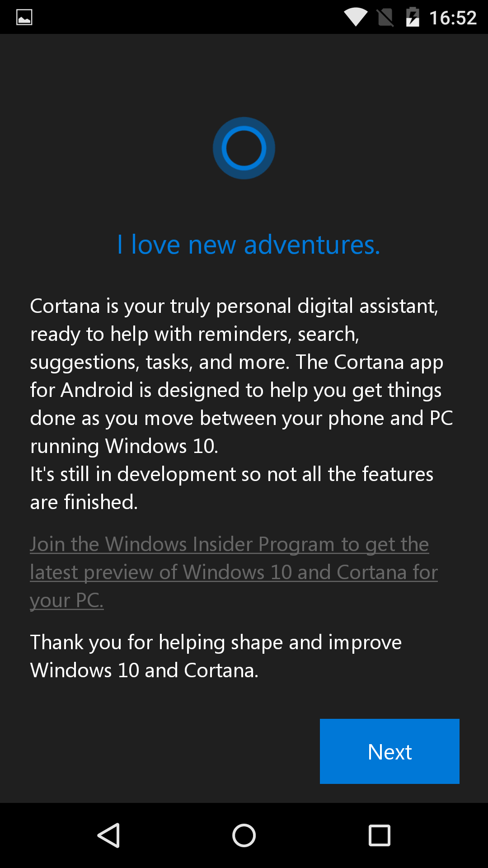
Task: Select the Wi-Fi signal icon
Action: (x=355, y=17)
